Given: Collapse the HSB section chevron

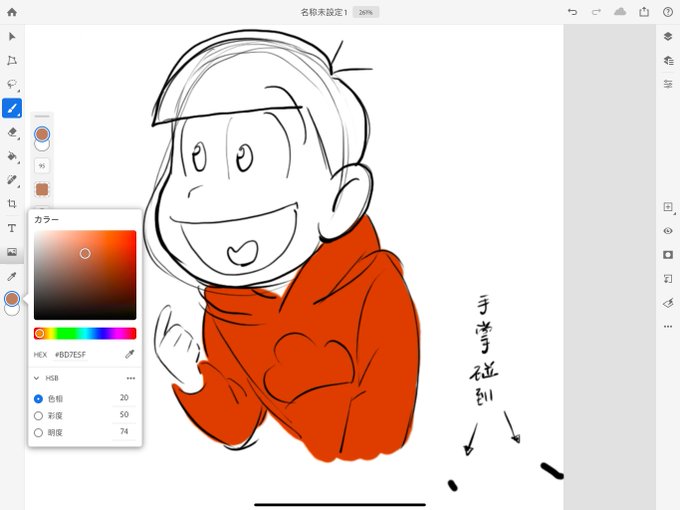Looking at the screenshot, I should (37, 378).
